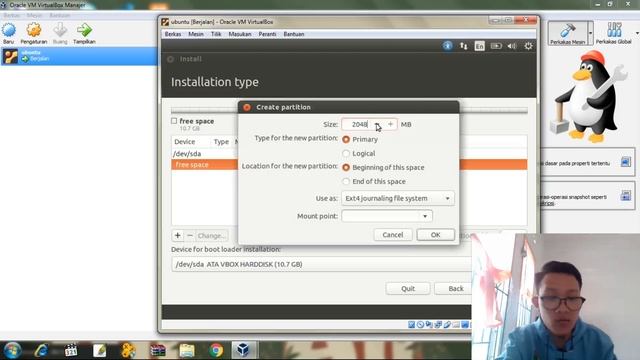Select the Logical partition type

point(346,153)
